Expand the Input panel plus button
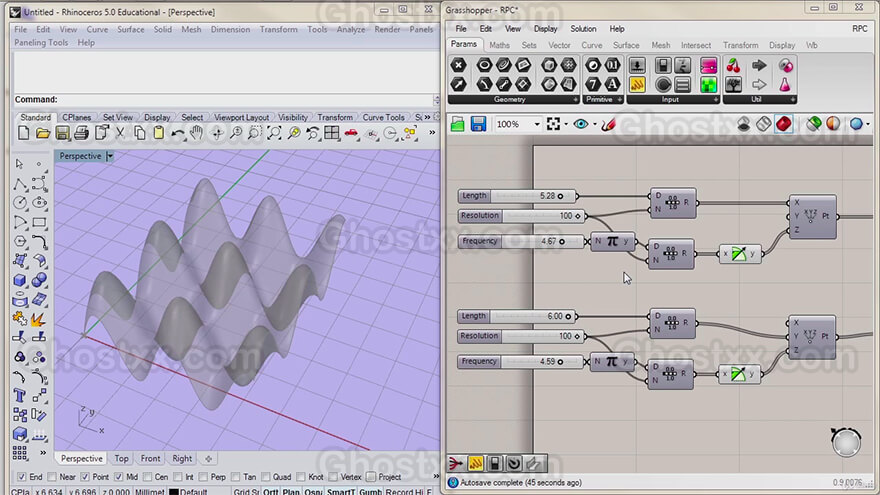Viewport: 880px width, 495px height. click(x=716, y=99)
